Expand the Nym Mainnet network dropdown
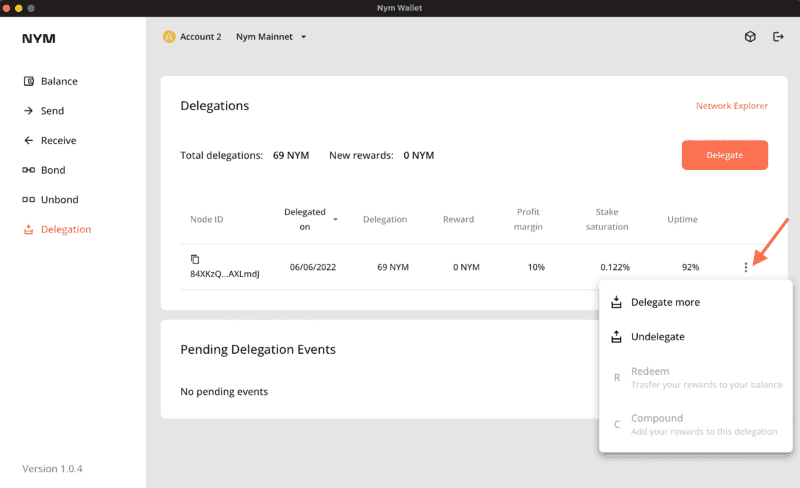This screenshot has height=488, width=800. coord(303,37)
